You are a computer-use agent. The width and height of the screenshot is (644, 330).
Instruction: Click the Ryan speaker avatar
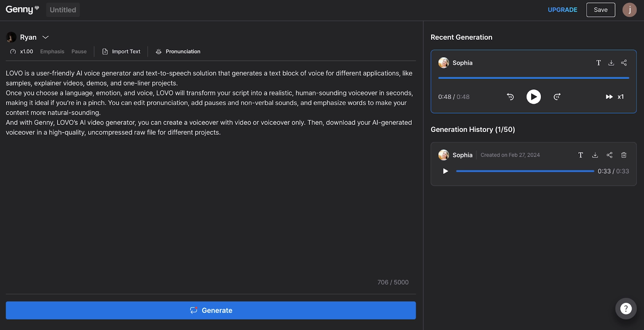(x=11, y=37)
